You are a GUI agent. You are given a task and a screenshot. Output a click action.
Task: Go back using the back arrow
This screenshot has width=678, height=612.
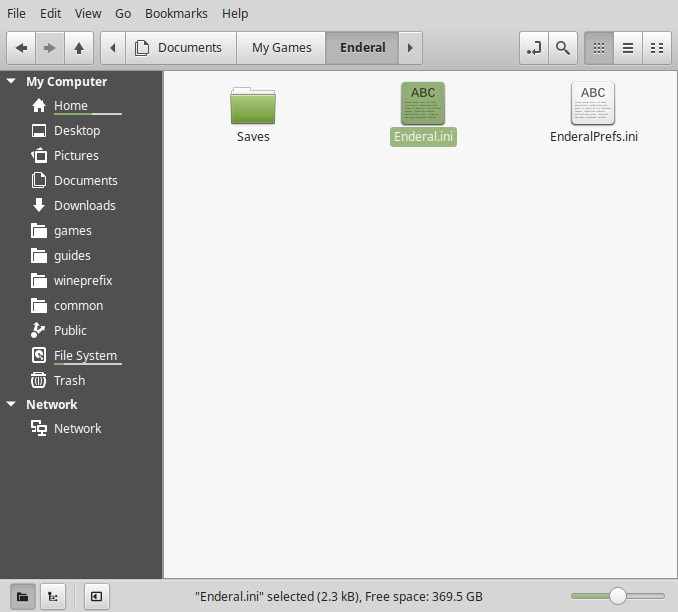pyautogui.click(x=21, y=48)
